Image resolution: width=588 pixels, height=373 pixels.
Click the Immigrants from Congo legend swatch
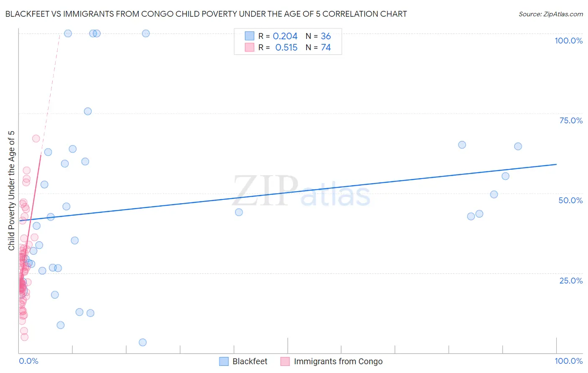(285, 361)
